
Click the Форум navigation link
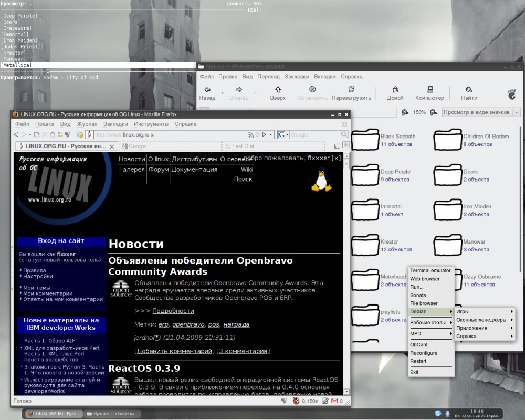click(159, 170)
